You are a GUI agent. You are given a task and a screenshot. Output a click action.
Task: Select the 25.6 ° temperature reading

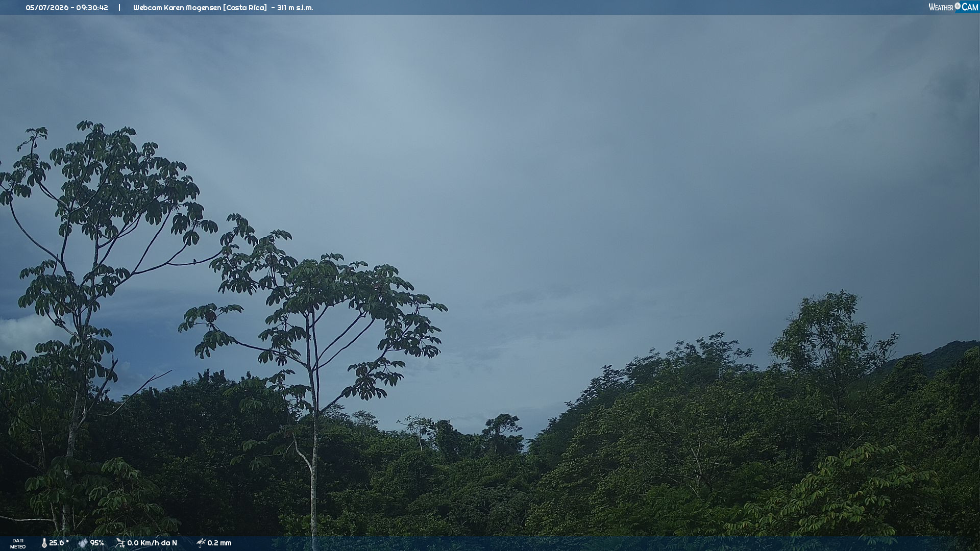[59, 543]
